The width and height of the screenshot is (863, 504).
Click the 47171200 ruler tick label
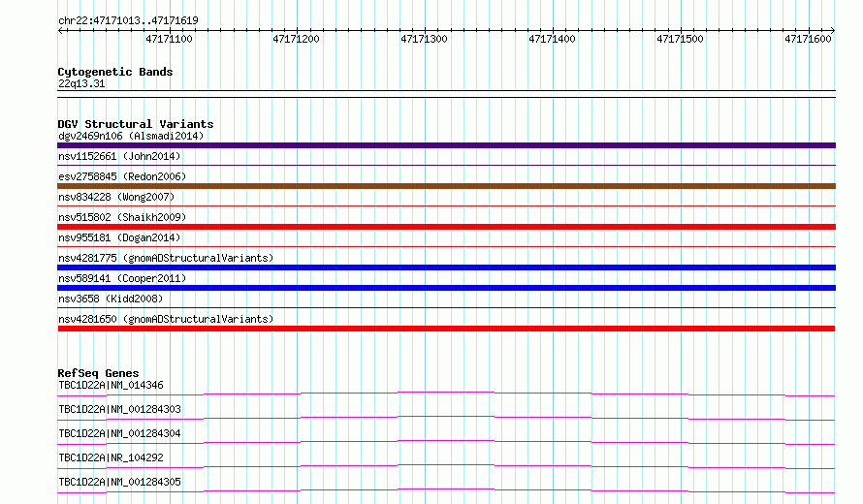296,39
